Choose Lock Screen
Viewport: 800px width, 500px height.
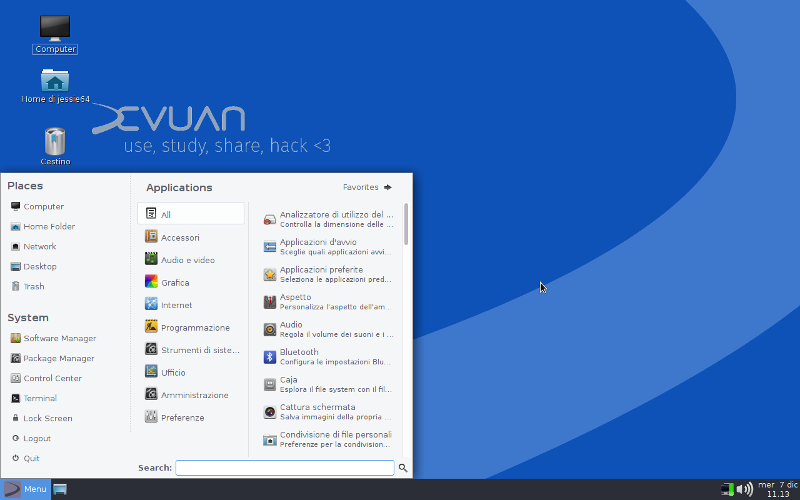tap(42, 418)
